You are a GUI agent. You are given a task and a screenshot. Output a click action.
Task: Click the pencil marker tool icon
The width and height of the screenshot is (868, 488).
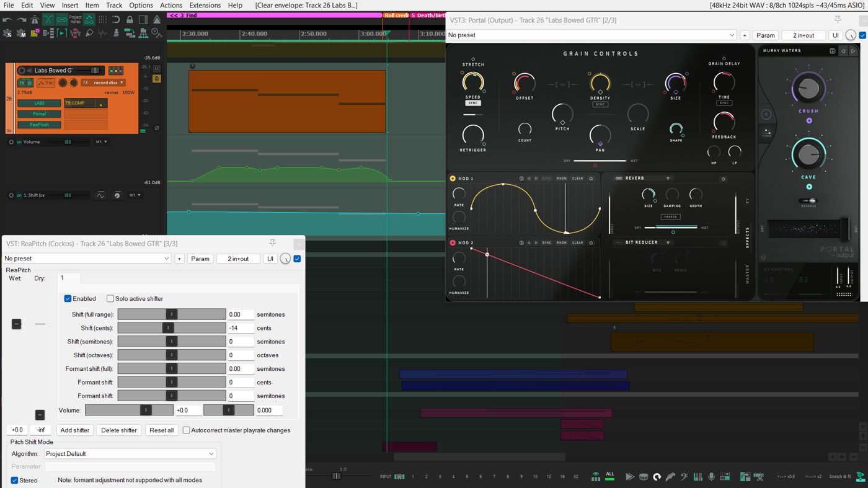[x=89, y=33]
